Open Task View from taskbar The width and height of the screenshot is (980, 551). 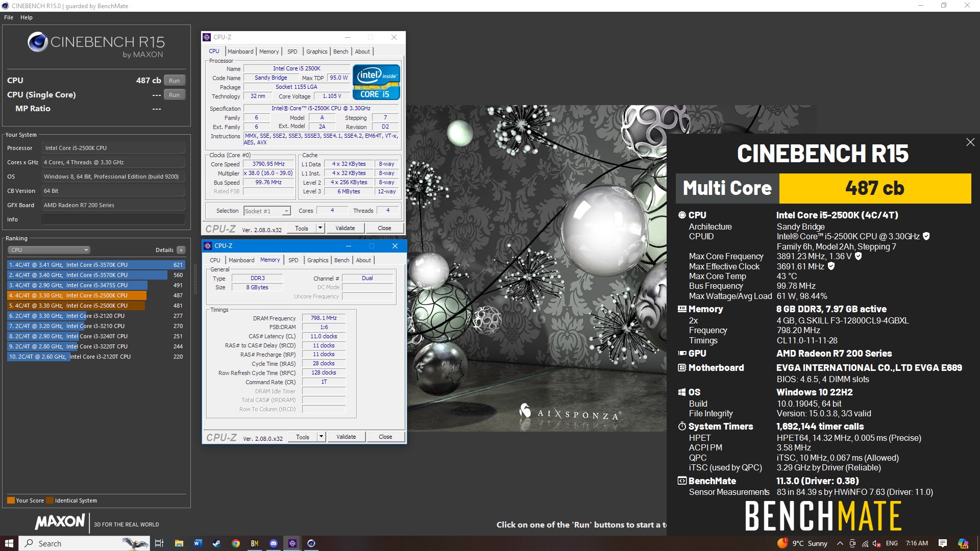[x=159, y=543]
